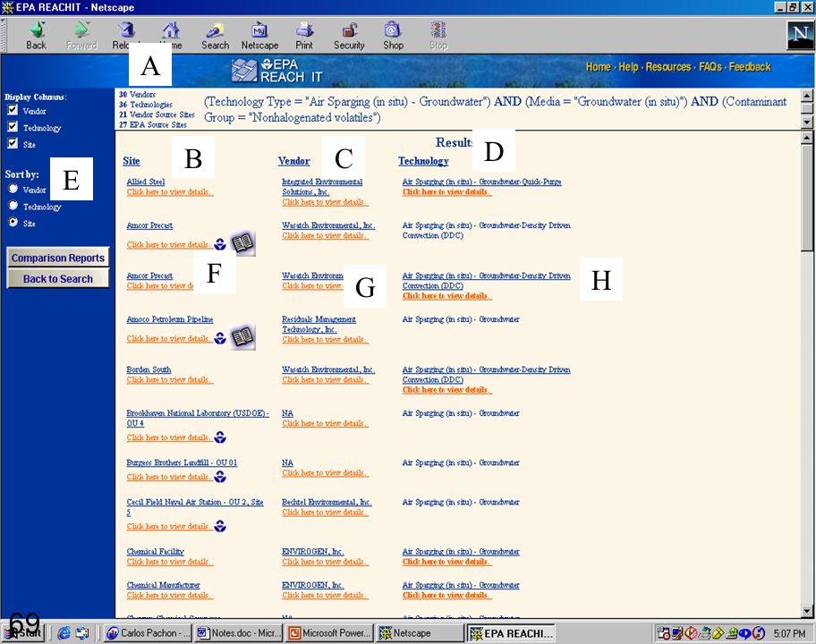Toggle the Site display column checkbox
The width and height of the screenshot is (816, 644).
click(x=13, y=143)
